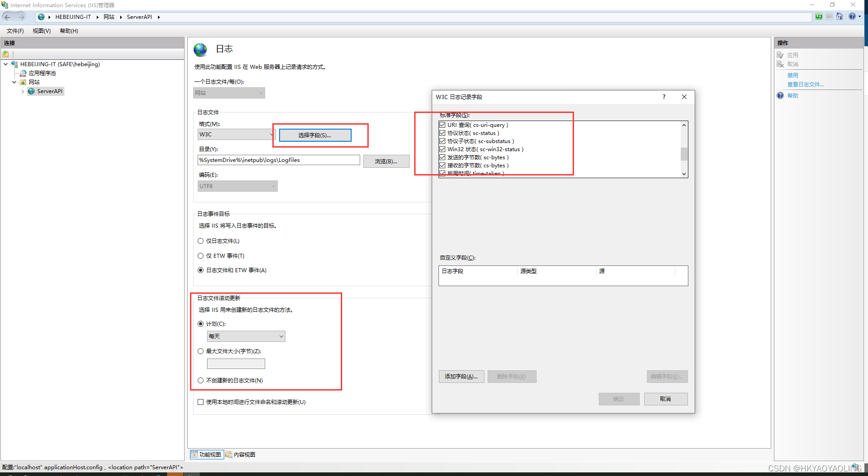Open the '帮助(H)' menu
Screen dimensions: 868x476
[x=69, y=31]
